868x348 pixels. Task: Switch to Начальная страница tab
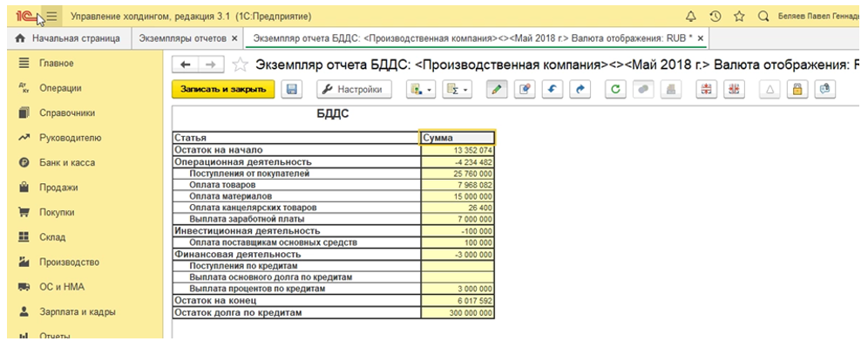68,38
